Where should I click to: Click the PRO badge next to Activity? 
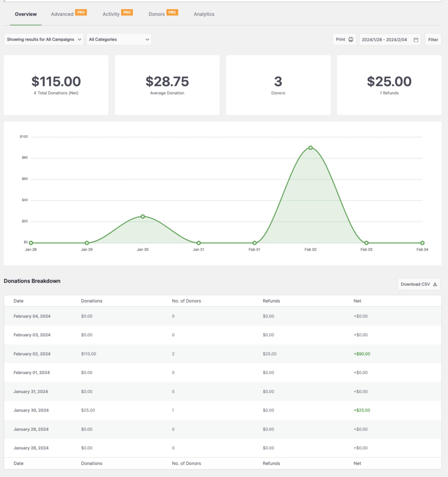[127, 12]
